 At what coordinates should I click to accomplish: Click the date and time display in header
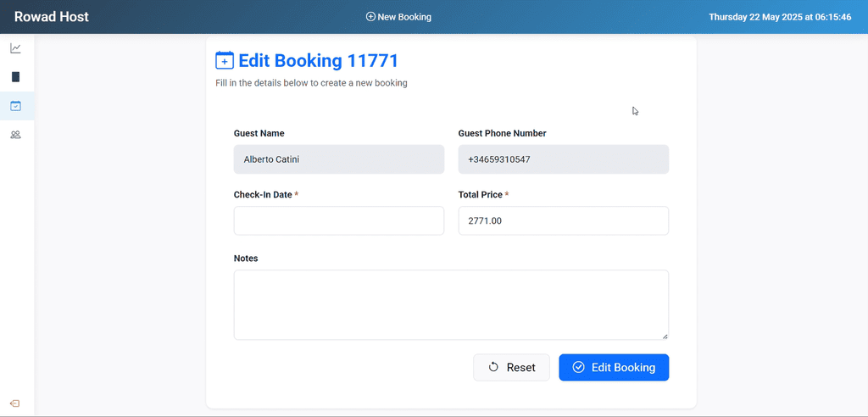(x=780, y=17)
